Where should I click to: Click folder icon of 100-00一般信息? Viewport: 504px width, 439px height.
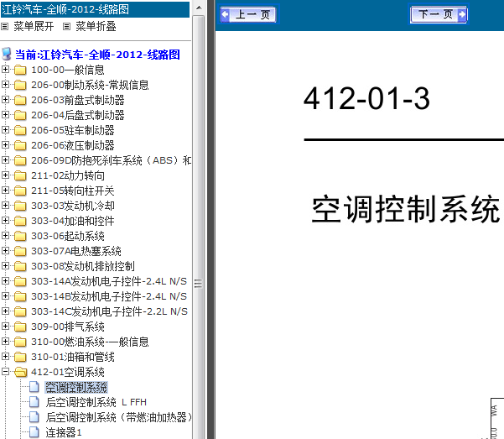[20, 70]
